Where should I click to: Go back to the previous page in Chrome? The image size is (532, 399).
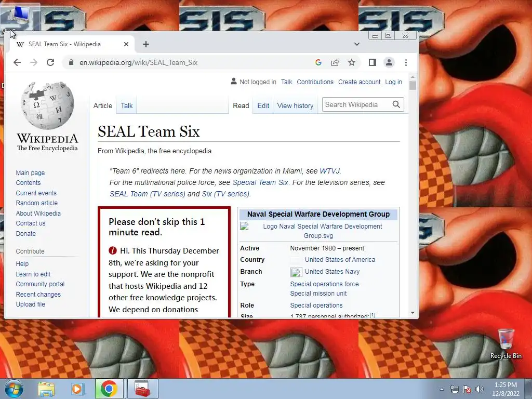pyautogui.click(x=17, y=62)
